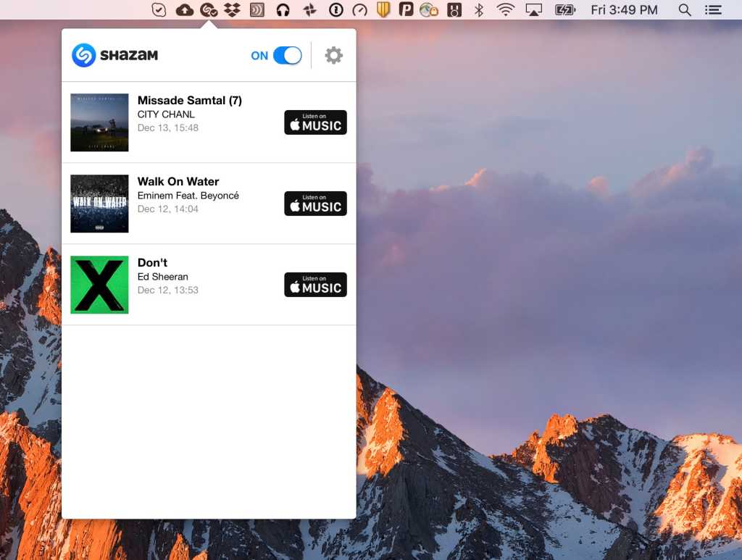Click artist name Eminem Feat. Beyoncé
Viewport: 742px width, 560px height.
(x=188, y=196)
